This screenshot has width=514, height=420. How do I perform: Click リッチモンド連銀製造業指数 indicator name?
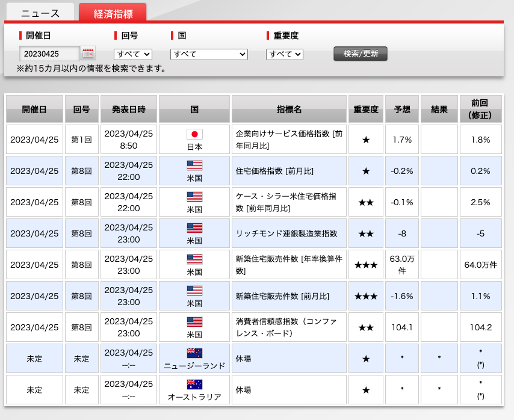286,234
